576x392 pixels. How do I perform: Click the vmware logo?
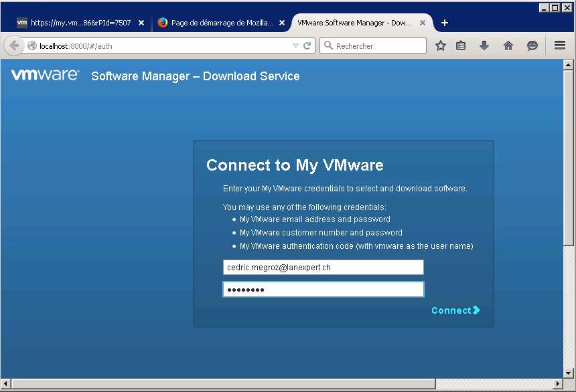coord(45,74)
